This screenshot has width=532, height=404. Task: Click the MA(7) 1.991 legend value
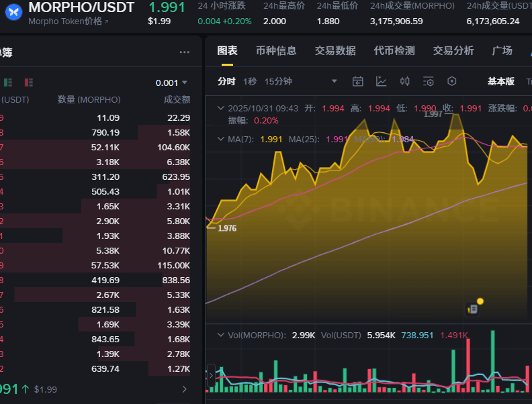[271, 140]
